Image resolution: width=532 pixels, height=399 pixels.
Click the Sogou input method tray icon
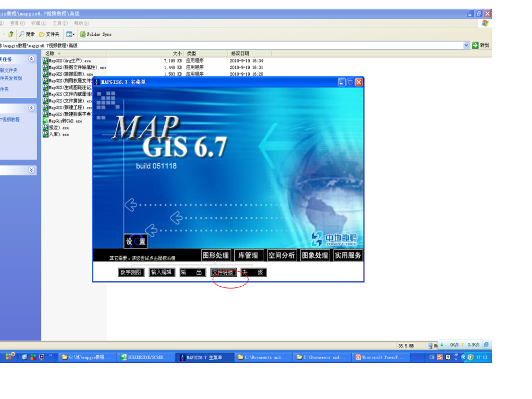439,357
